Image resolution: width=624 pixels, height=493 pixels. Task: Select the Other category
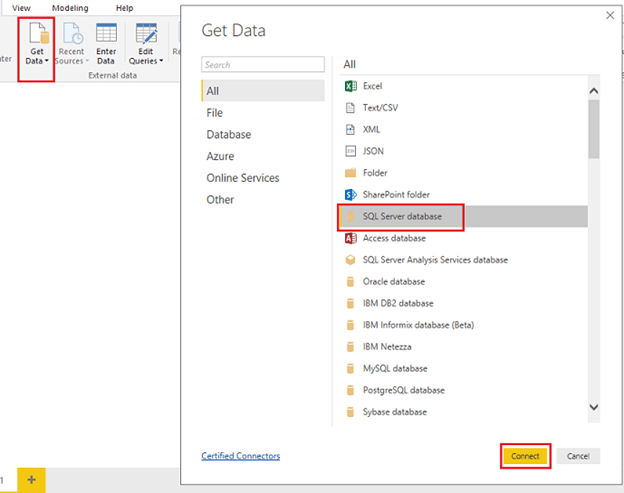coord(263,199)
